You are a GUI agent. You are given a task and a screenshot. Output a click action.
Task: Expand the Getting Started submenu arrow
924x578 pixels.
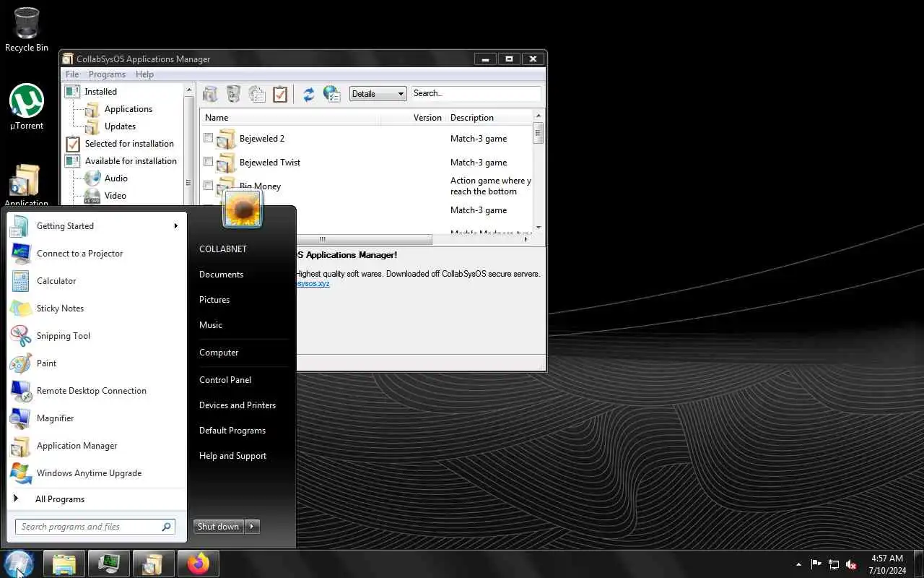coord(175,226)
